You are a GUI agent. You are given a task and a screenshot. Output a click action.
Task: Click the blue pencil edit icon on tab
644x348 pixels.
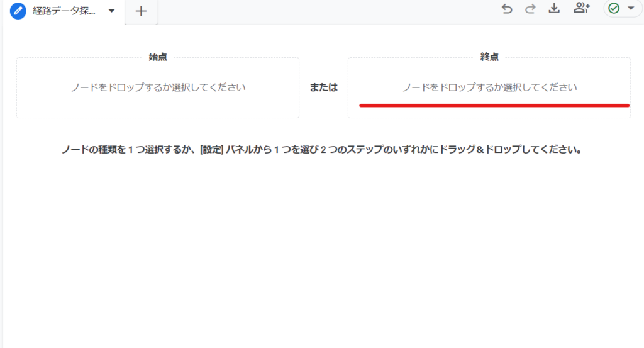pyautogui.click(x=18, y=11)
